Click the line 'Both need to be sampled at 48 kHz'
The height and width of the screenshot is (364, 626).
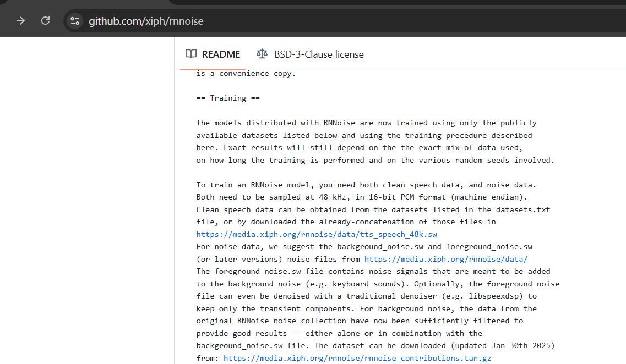pyautogui.click(x=362, y=197)
